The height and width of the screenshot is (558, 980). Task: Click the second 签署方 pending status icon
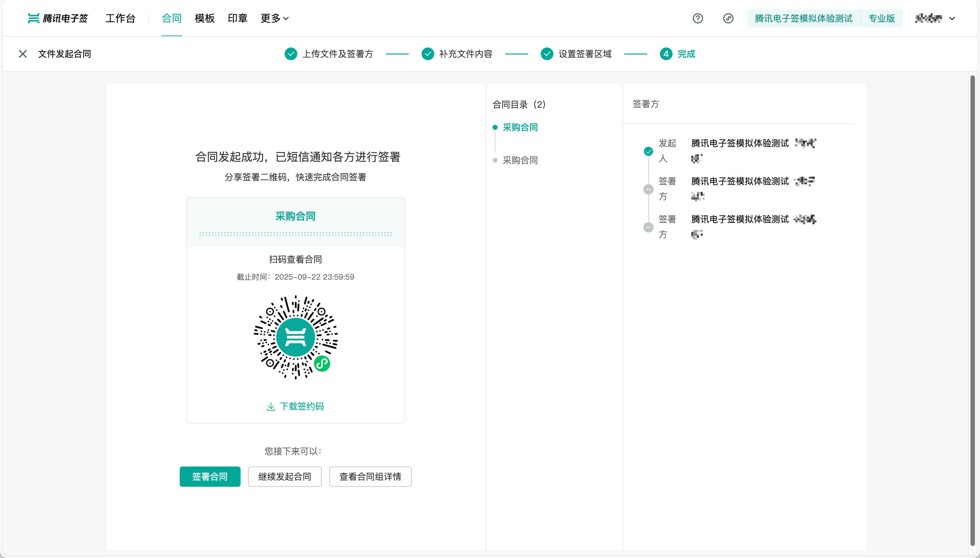click(x=648, y=227)
